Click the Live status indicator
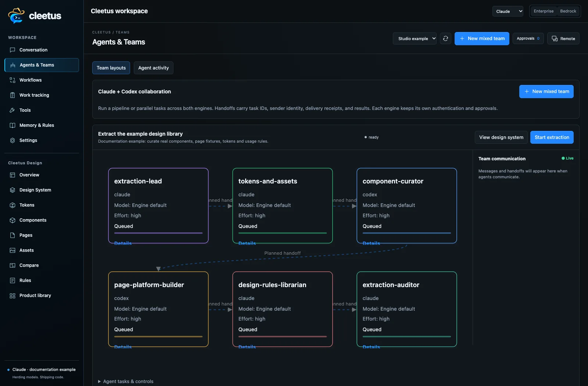The height and width of the screenshot is (386, 588). pyautogui.click(x=567, y=158)
